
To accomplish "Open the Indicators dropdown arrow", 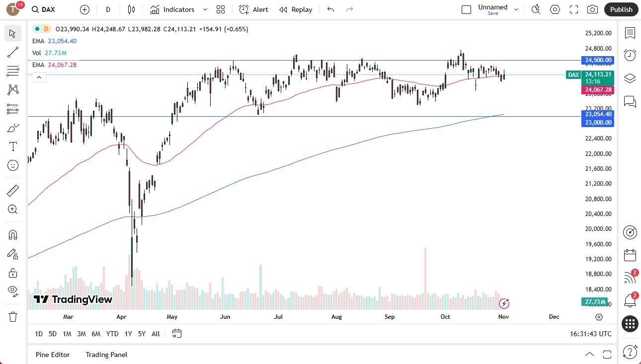I will coord(204,9).
